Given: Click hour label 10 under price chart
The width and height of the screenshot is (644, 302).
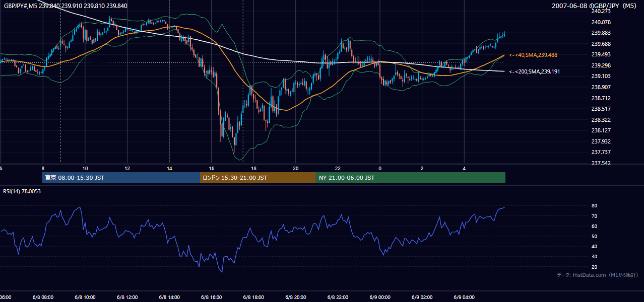Looking at the screenshot, I should click(x=85, y=169).
